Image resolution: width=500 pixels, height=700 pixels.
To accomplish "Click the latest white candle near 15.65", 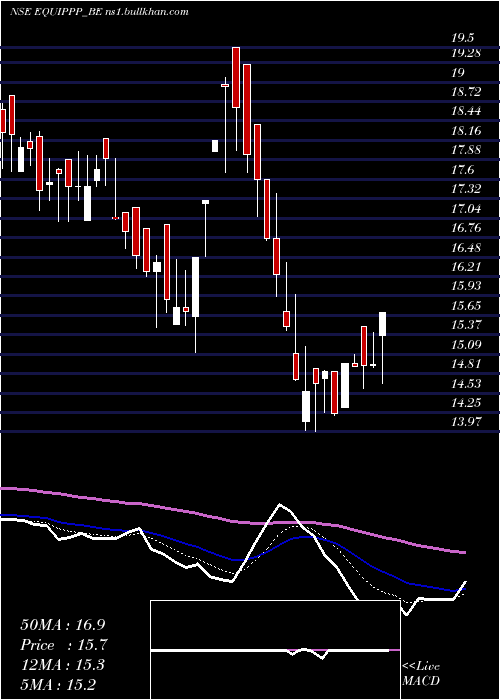I will [x=383, y=324].
